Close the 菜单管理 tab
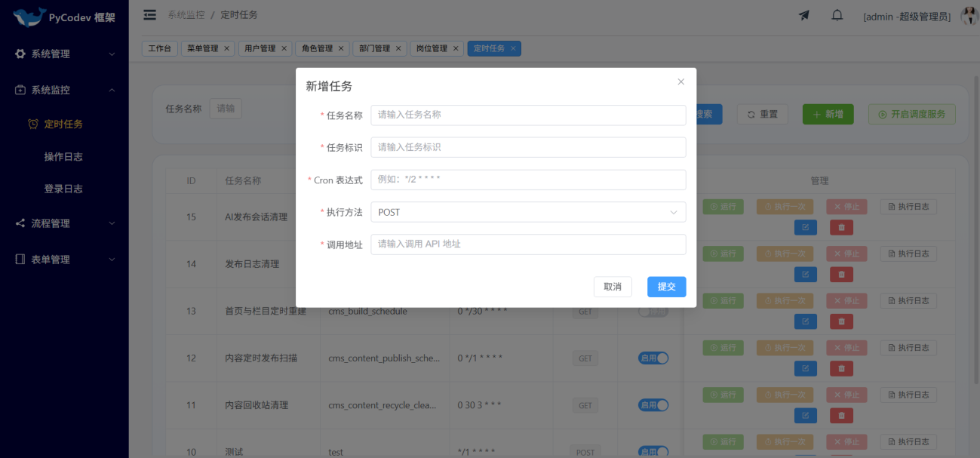The image size is (980, 458). [x=227, y=48]
